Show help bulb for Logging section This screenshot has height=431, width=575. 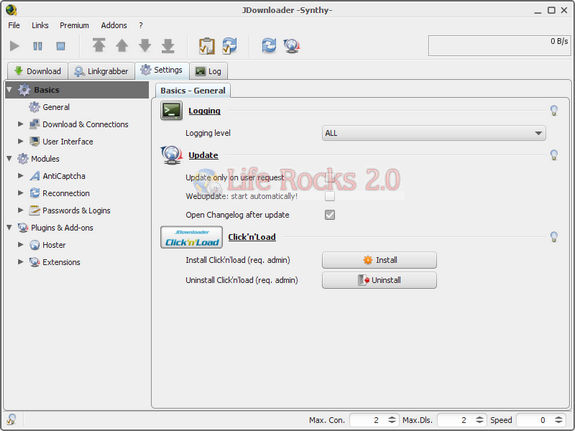(554, 110)
